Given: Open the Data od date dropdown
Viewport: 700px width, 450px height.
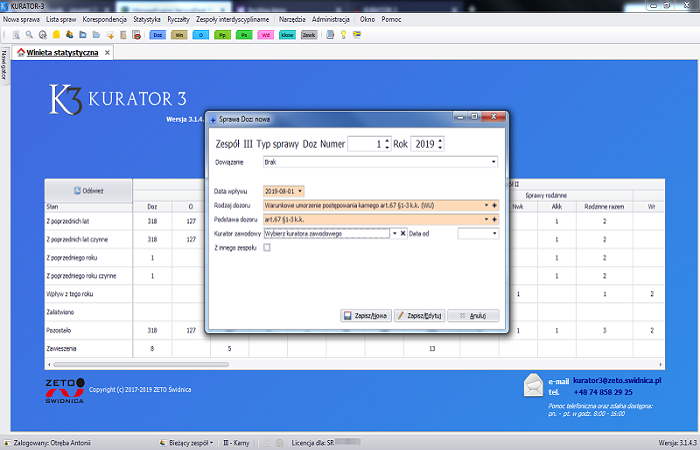Looking at the screenshot, I should point(494,233).
